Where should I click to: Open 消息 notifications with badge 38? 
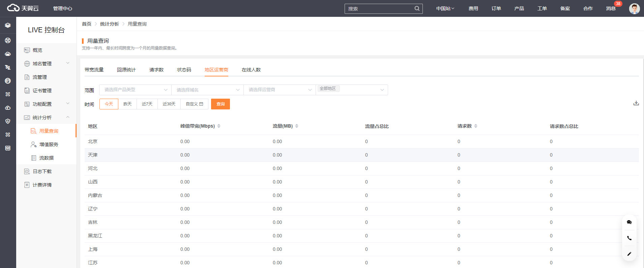coord(611,8)
